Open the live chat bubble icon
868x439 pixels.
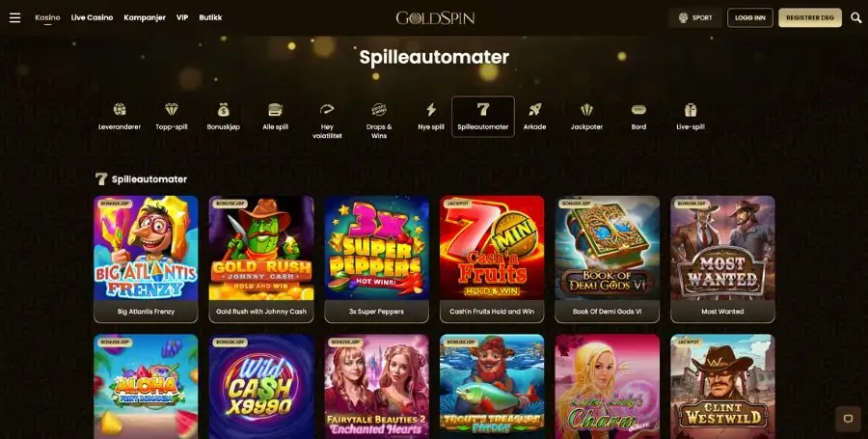[848, 419]
